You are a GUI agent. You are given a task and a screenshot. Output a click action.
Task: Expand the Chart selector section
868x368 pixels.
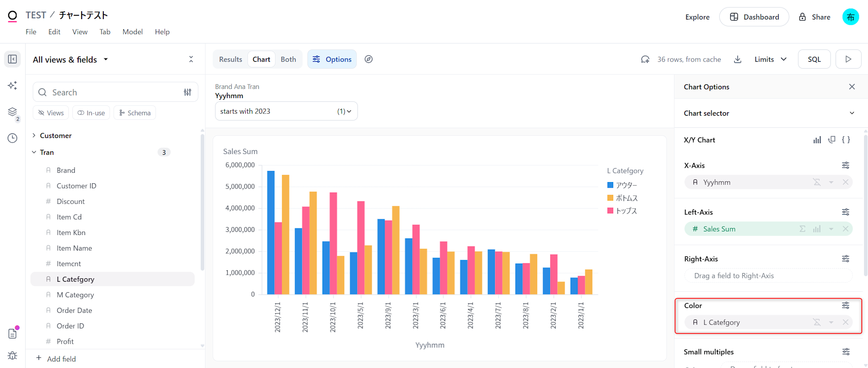(852, 113)
